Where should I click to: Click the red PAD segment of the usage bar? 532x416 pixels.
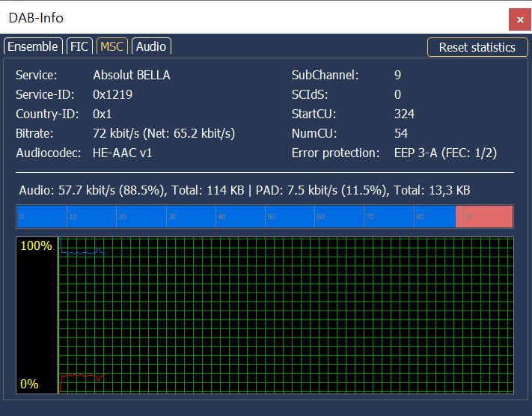coord(484,216)
